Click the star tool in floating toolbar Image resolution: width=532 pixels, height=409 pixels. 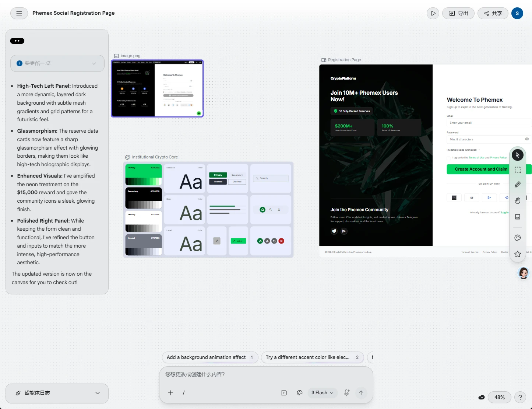tap(517, 254)
